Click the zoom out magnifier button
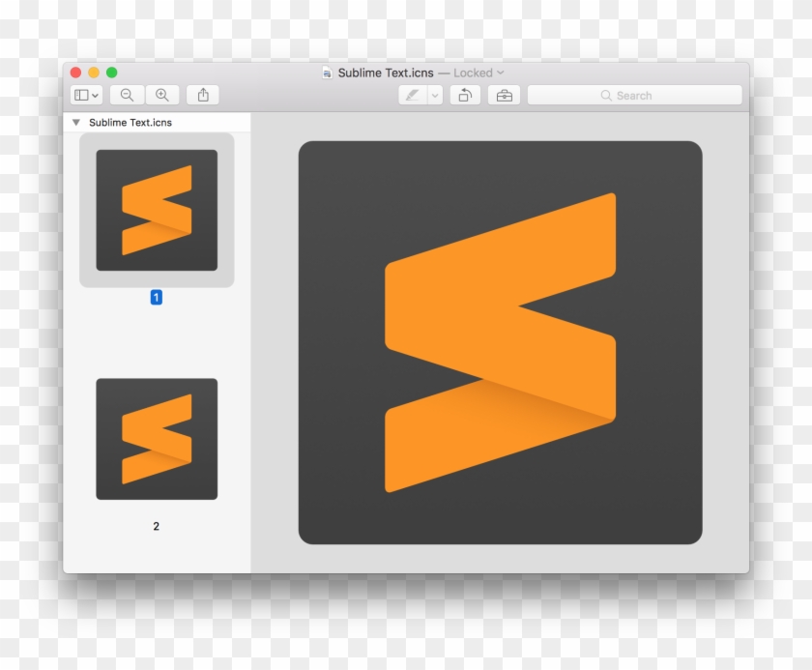Viewport: 812px width, 670px height. [x=127, y=95]
